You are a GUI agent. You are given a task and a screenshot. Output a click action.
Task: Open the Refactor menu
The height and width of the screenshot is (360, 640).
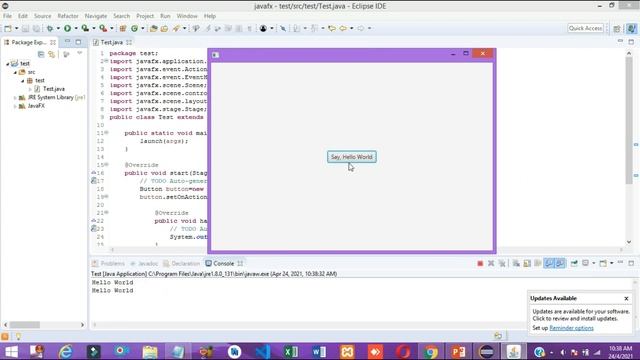[x=68, y=16]
